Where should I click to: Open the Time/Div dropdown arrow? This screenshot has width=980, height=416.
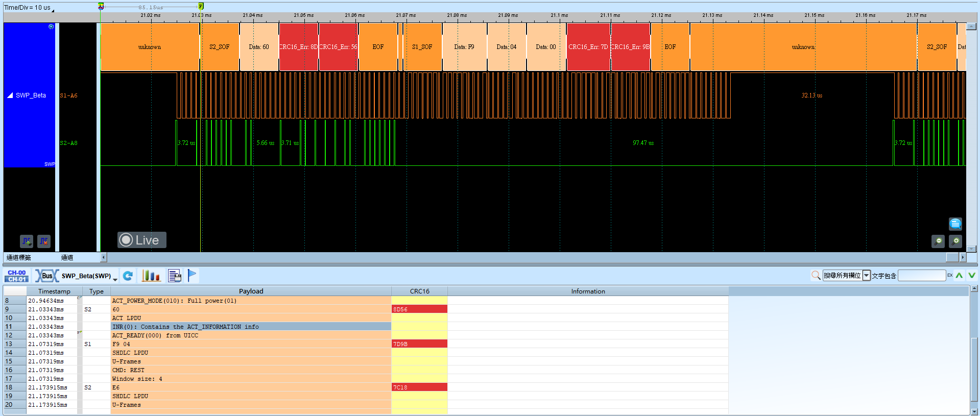[53, 10]
